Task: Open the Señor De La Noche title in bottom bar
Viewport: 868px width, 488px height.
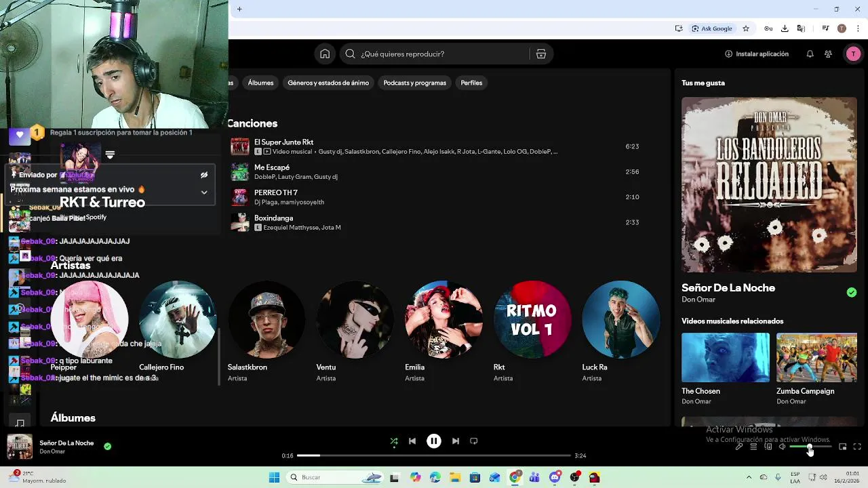Action: (66, 443)
